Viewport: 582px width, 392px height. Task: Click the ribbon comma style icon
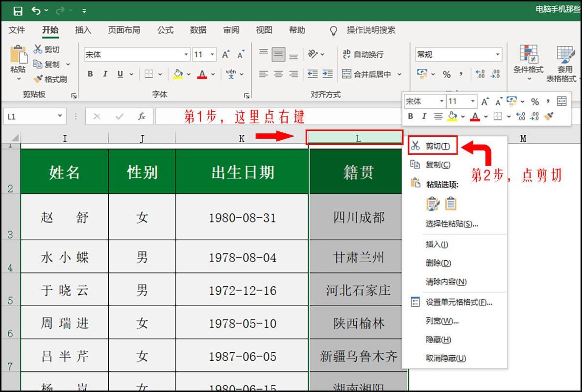coord(461,74)
